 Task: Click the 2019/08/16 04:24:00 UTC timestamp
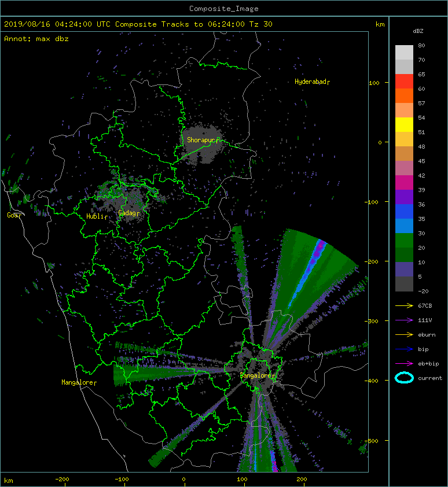click(x=57, y=24)
